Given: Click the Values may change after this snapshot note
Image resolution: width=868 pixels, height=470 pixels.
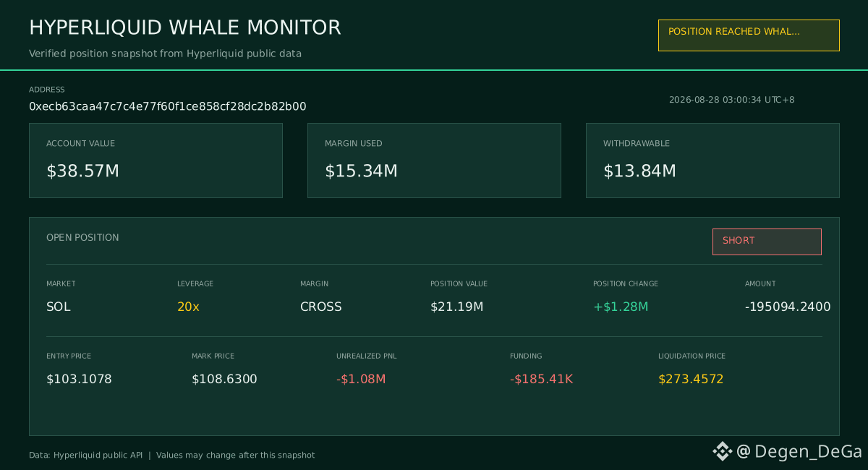Looking at the screenshot, I should tap(236, 456).
